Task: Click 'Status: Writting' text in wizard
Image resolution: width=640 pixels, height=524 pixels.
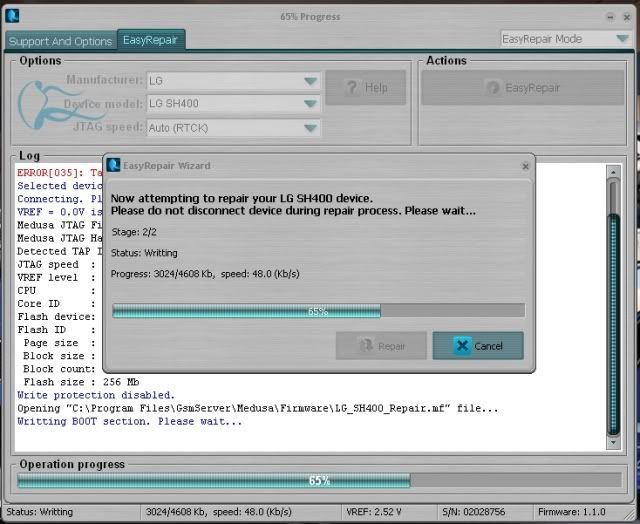Action: [144, 253]
